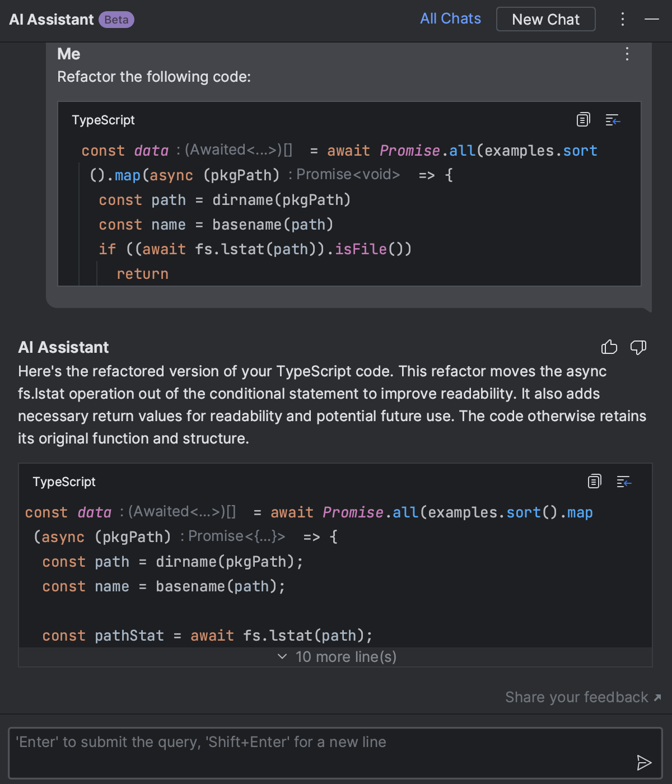Start a New Chat
672x784 pixels.
tap(546, 19)
